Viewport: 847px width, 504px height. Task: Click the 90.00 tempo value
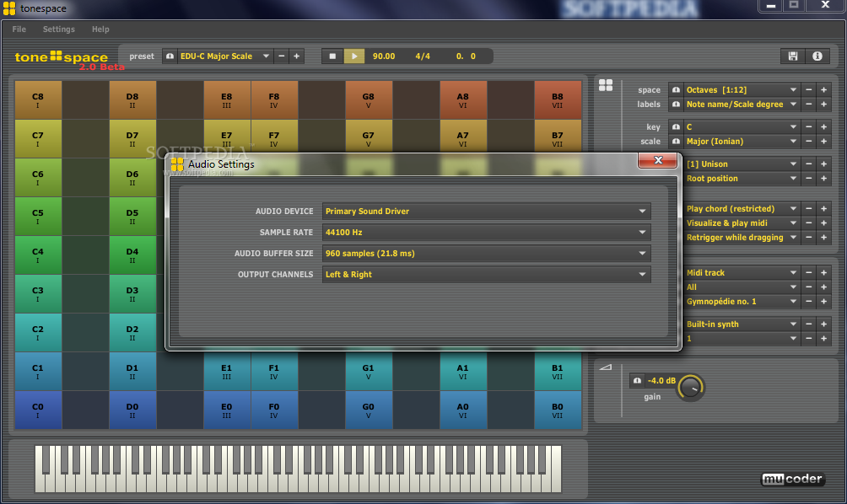point(384,56)
